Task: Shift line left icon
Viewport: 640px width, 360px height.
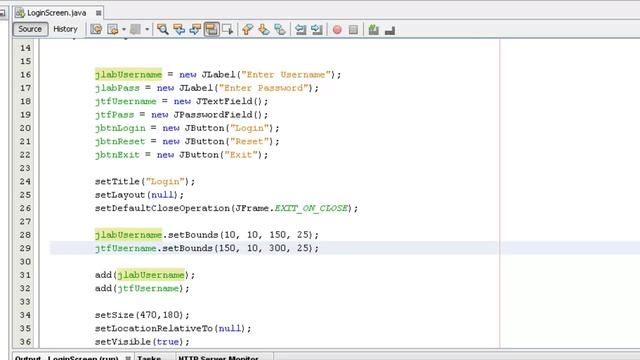Action: 300,29
